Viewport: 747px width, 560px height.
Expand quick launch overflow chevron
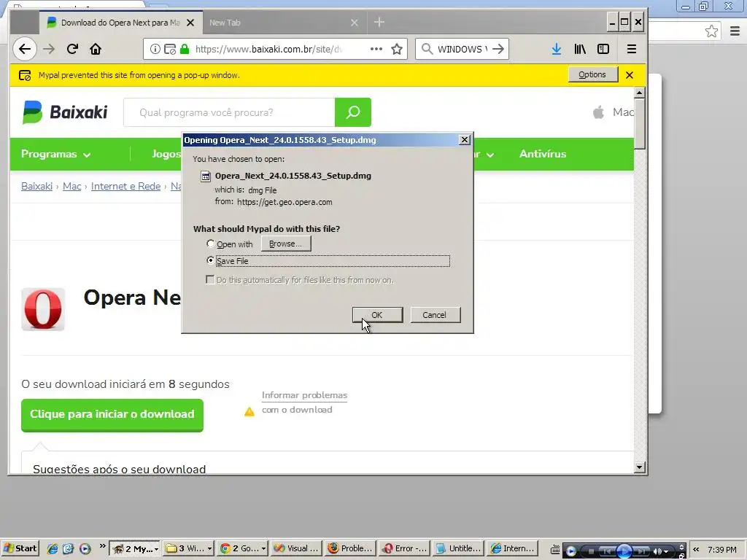[102, 546]
